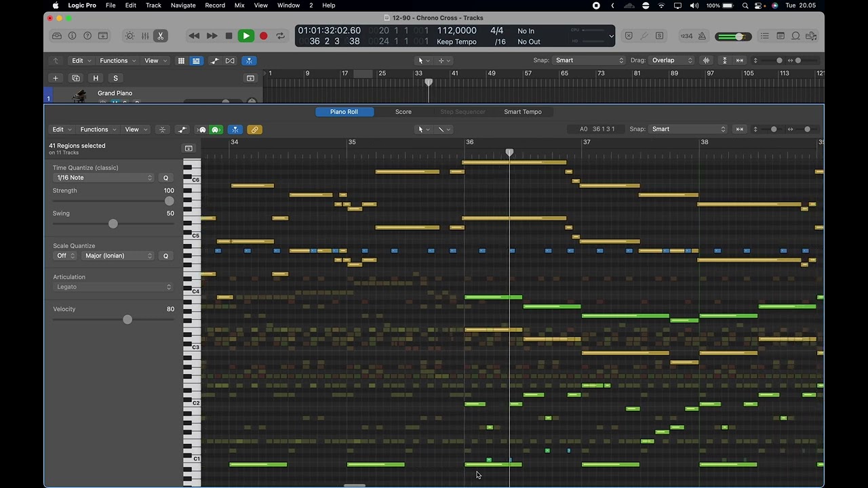Open Time Quantize 1/16 Note dropdown
This screenshot has height=488, width=868.
tap(104, 178)
